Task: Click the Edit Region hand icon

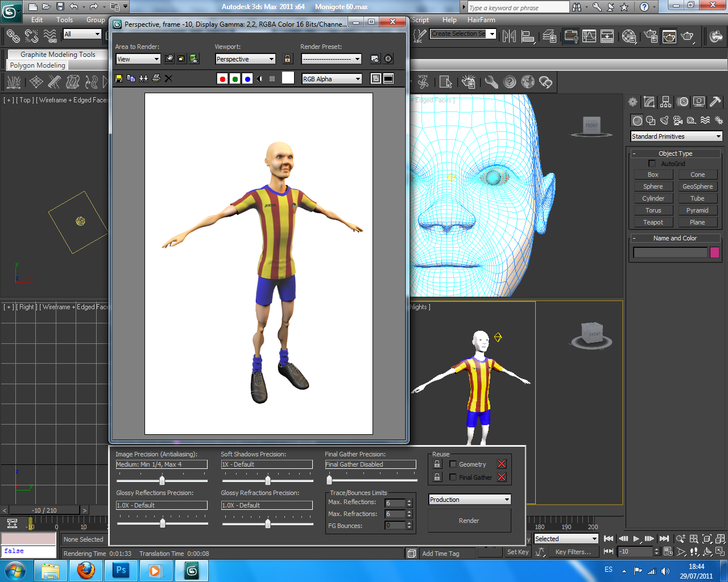Action: click(169, 59)
